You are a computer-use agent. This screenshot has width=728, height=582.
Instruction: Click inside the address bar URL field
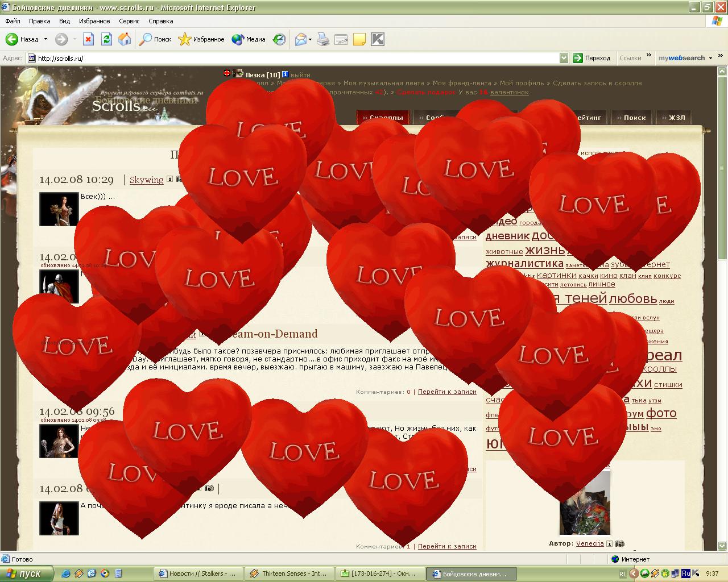[292, 58]
